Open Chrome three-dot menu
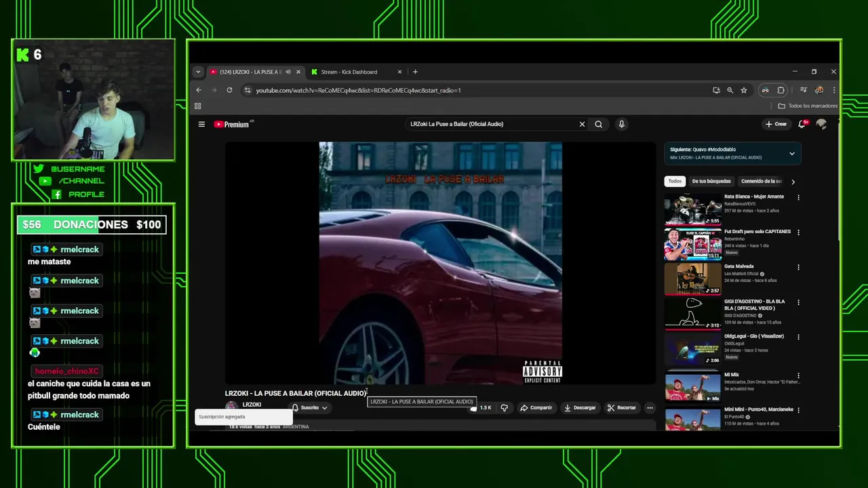Screen dimensions: 868x488 tap(834, 90)
